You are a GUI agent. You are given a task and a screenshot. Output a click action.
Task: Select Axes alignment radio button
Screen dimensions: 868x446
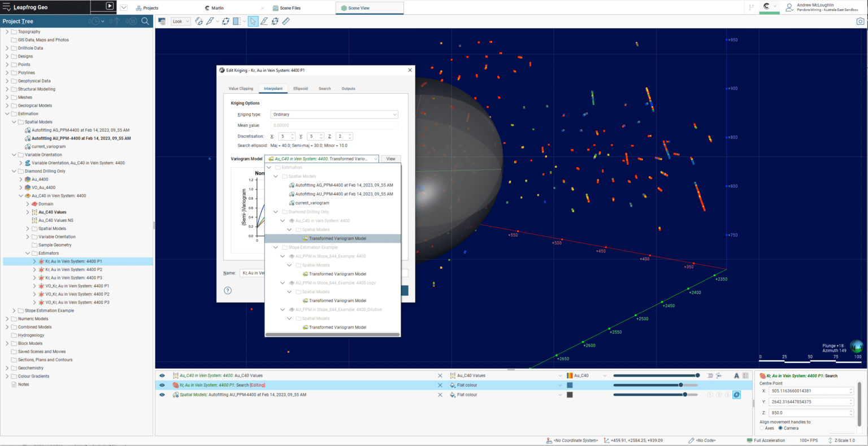pos(762,428)
